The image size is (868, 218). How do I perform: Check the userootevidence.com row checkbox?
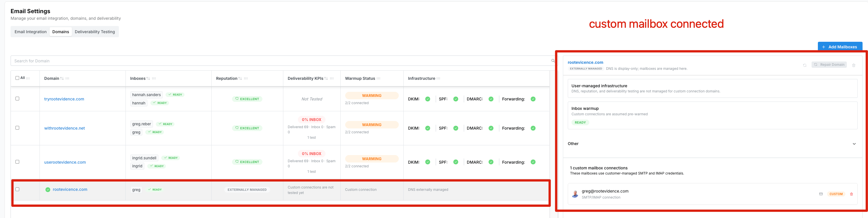[17, 162]
